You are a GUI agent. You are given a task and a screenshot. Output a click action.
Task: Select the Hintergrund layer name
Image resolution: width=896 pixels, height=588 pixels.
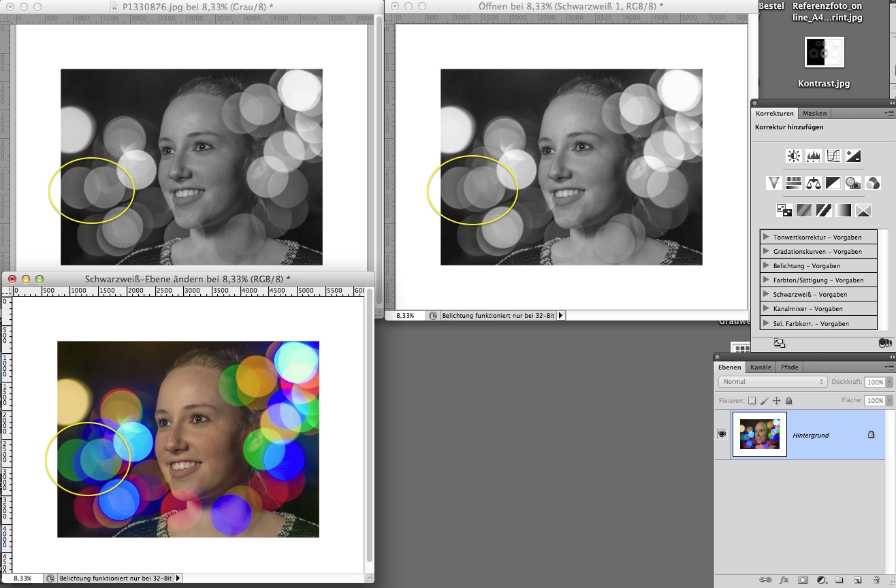pyautogui.click(x=811, y=435)
